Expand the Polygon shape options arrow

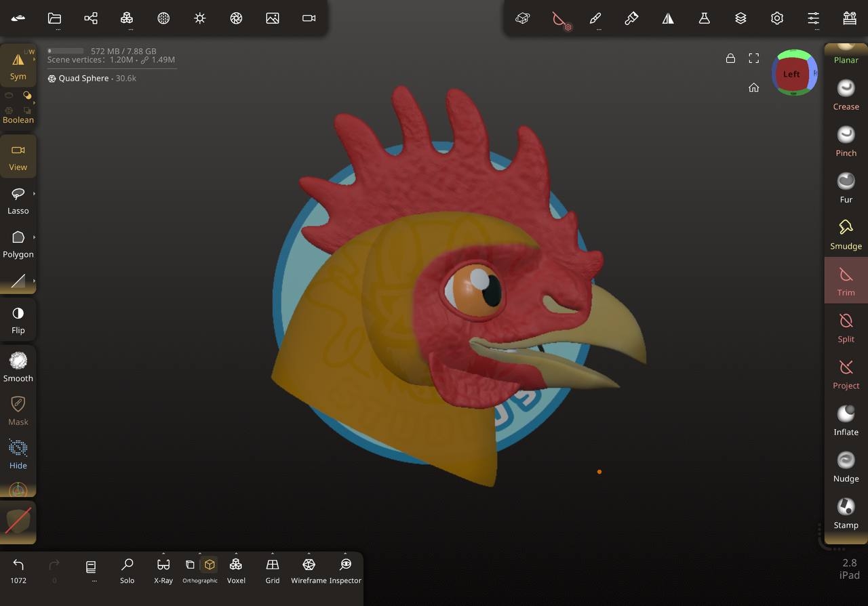pos(34,237)
